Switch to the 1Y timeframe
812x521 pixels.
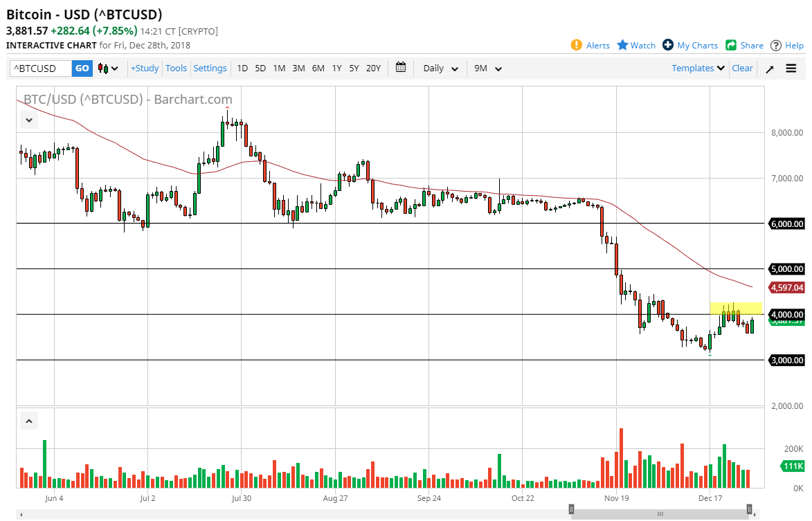[336, 68]
